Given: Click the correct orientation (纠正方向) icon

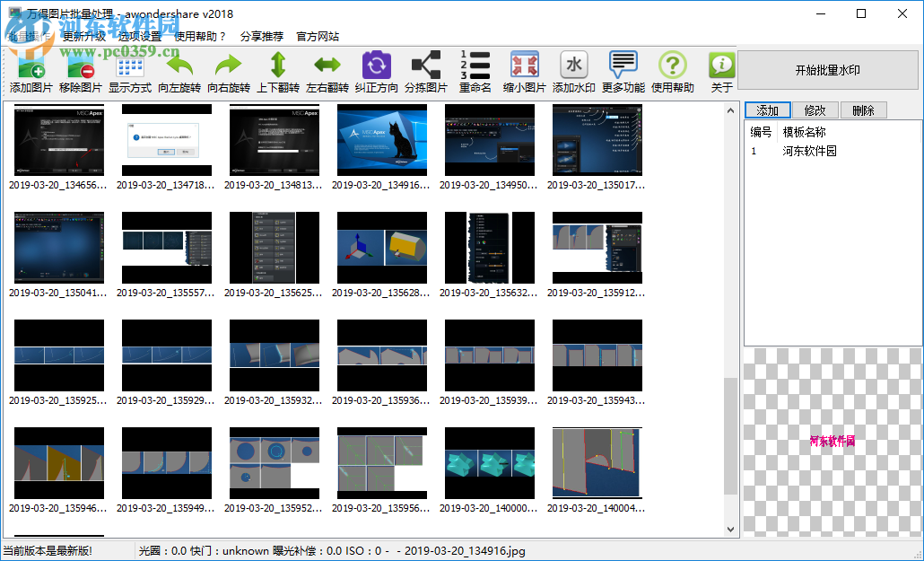Looking at the screenshot, I should coord(377,66).
